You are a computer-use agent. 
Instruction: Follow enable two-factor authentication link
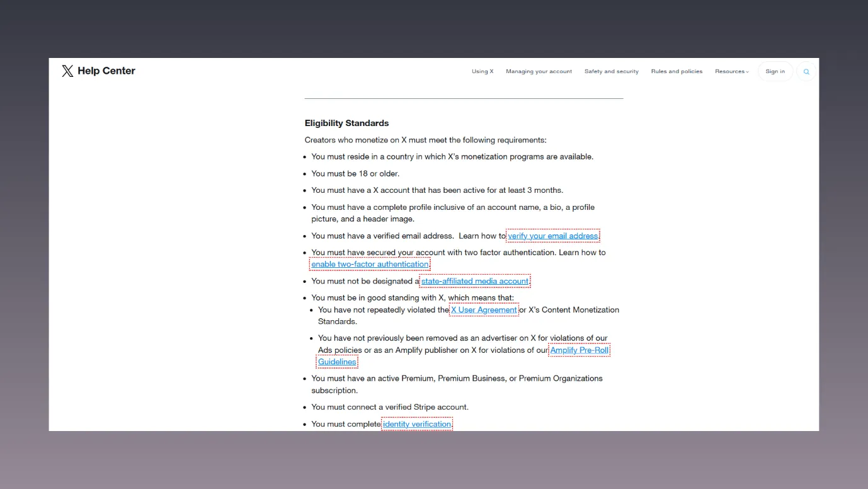click(370, 265)
